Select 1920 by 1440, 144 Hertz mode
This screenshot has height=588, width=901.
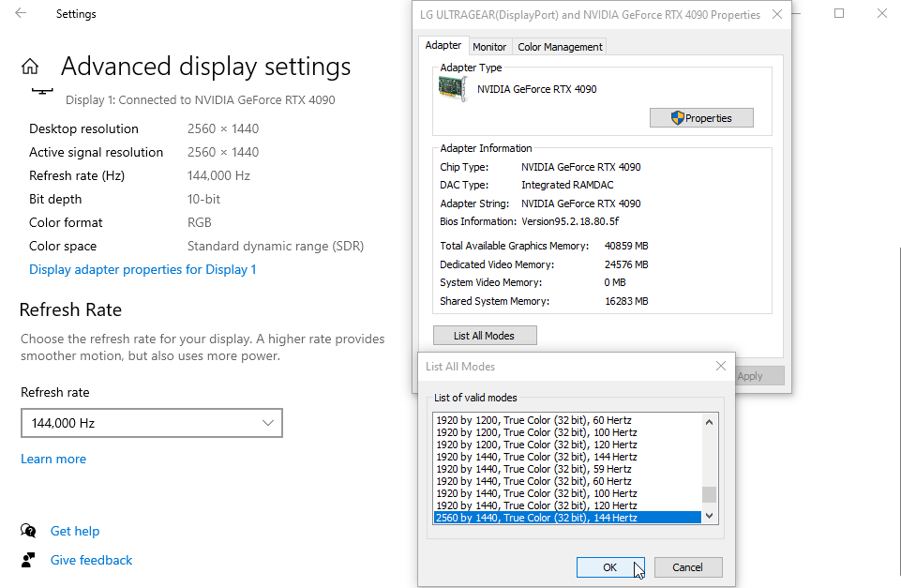567,457
